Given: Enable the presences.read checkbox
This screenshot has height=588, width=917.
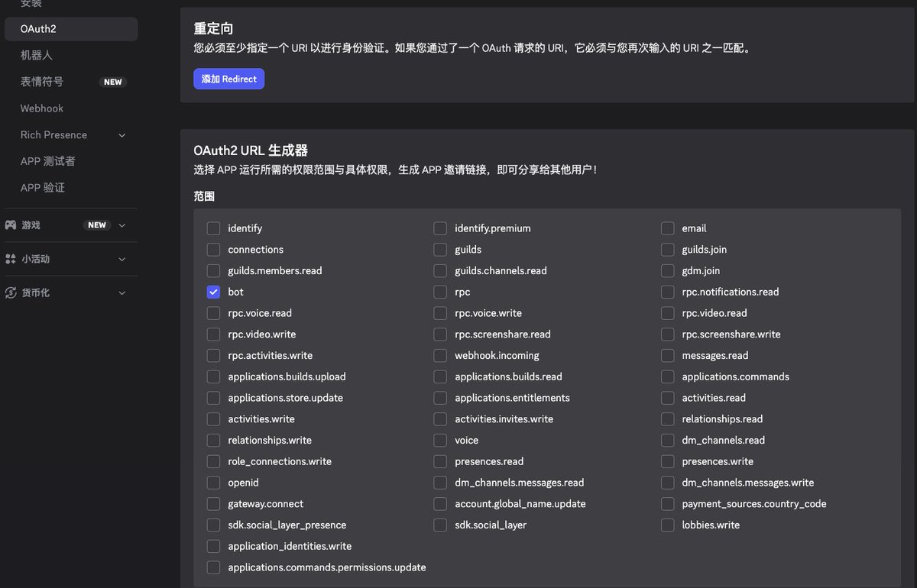Looking at the screenshot, I should (x=440, y=461).
